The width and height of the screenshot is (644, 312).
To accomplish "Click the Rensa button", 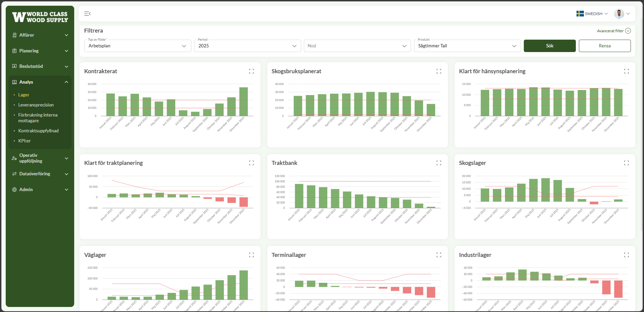I will click(x=605, y=46).
